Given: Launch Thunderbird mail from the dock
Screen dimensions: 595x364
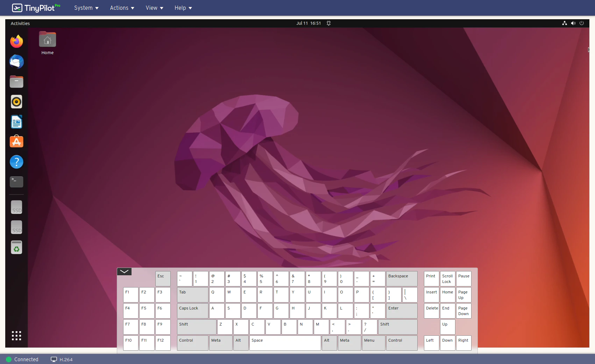Looking at the screenshot, I should [16, 62].
